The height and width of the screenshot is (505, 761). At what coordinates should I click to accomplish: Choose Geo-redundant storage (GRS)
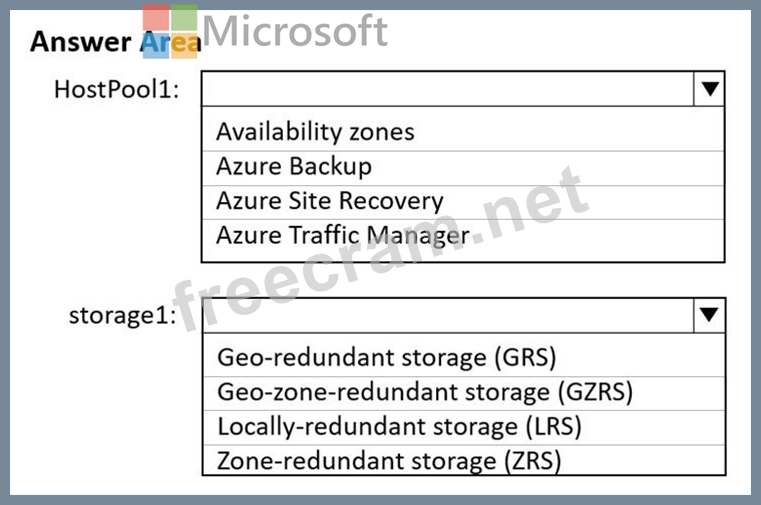coord(386,357)
